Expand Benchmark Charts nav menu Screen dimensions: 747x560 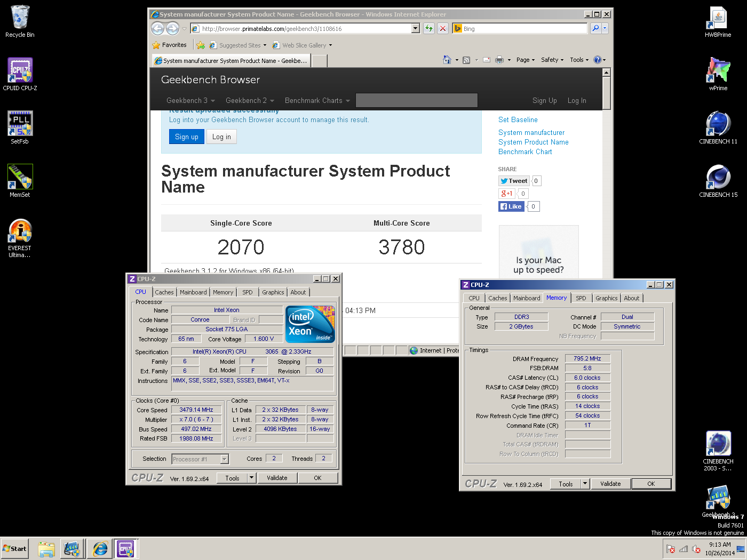(x=317, y=100)
